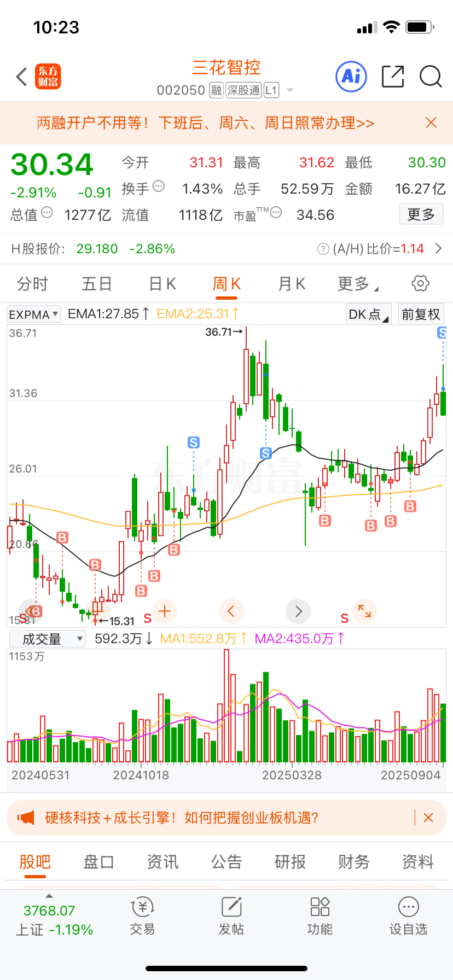Tap the 15.31 low price marker
This screenshot has height=980, width=453.
pos(117,621)
